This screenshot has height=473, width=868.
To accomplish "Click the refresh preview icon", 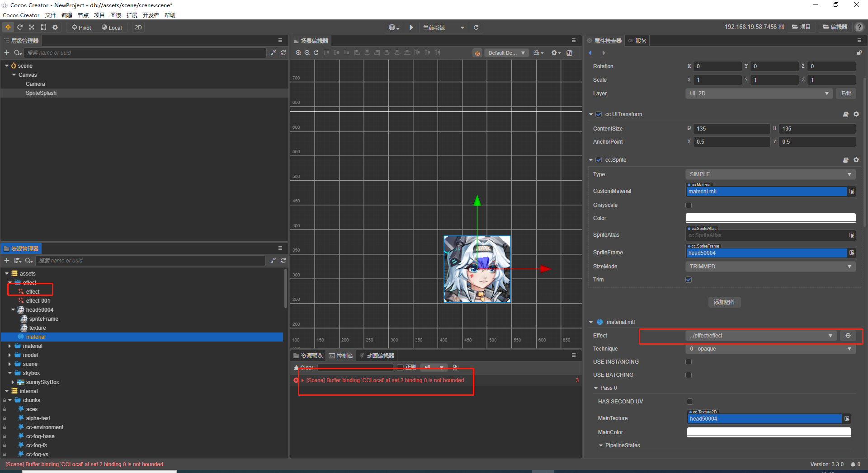I will tap(476, 27).
